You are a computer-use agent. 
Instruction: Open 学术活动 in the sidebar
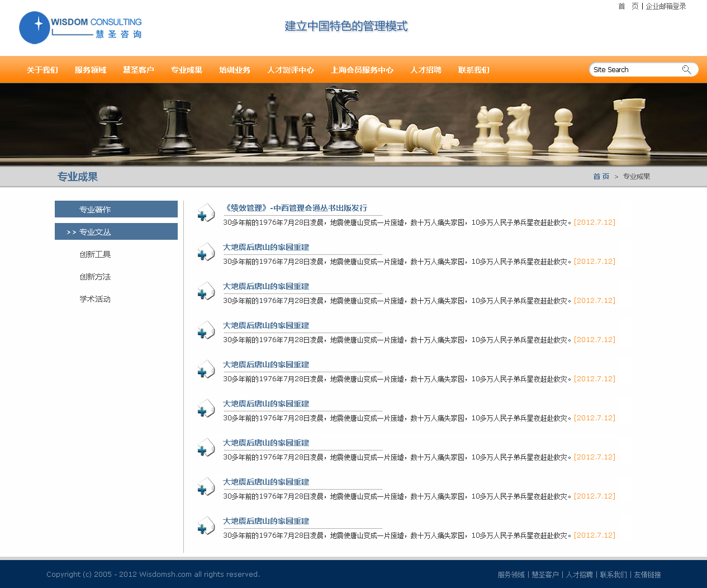(x=95, y=299)
